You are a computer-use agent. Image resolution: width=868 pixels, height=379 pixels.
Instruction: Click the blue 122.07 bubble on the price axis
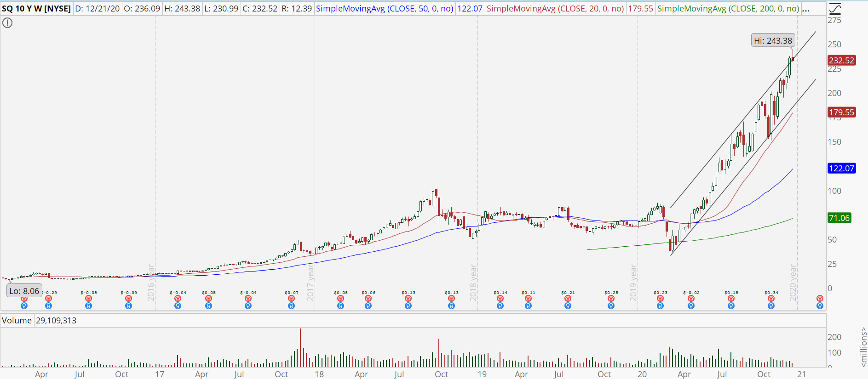841,168
